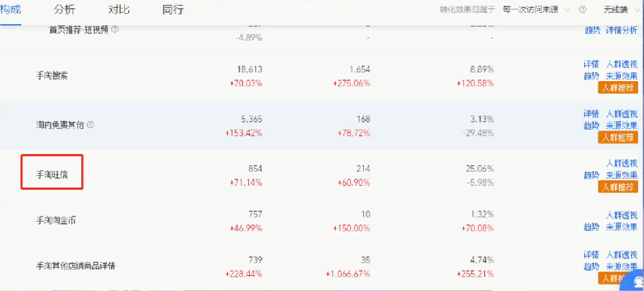This screenshot has height=291, width=644.
Task: Click question mark icon next to 淘内免费其他
Action: click(90, 125)
